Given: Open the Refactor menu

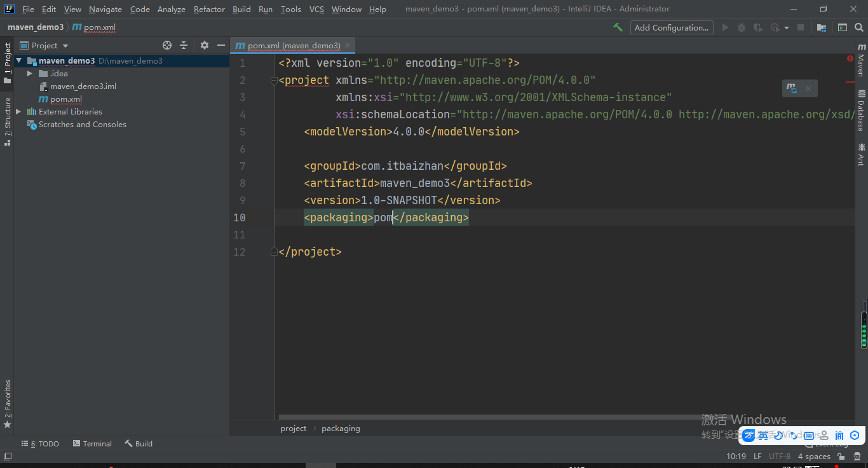Looking at the screenshot, I should click(x=209, y=9).
